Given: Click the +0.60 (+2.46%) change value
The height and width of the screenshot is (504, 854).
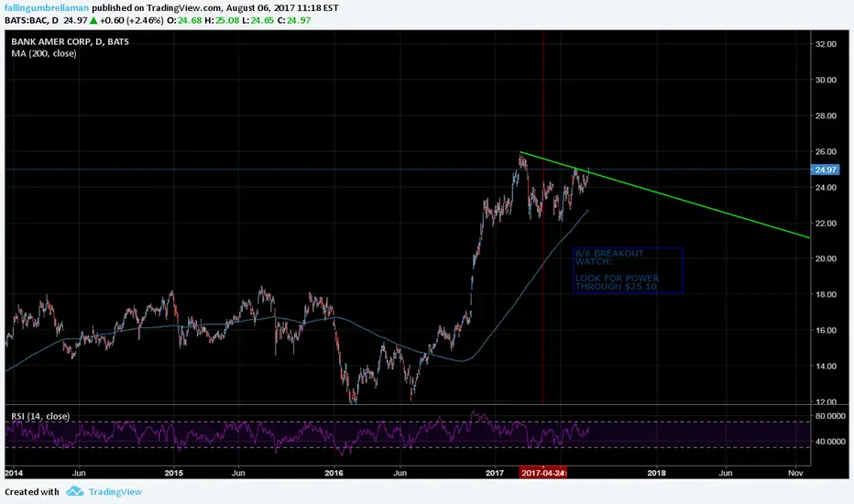Looking at the screenshot, I should tap(131, 21).
